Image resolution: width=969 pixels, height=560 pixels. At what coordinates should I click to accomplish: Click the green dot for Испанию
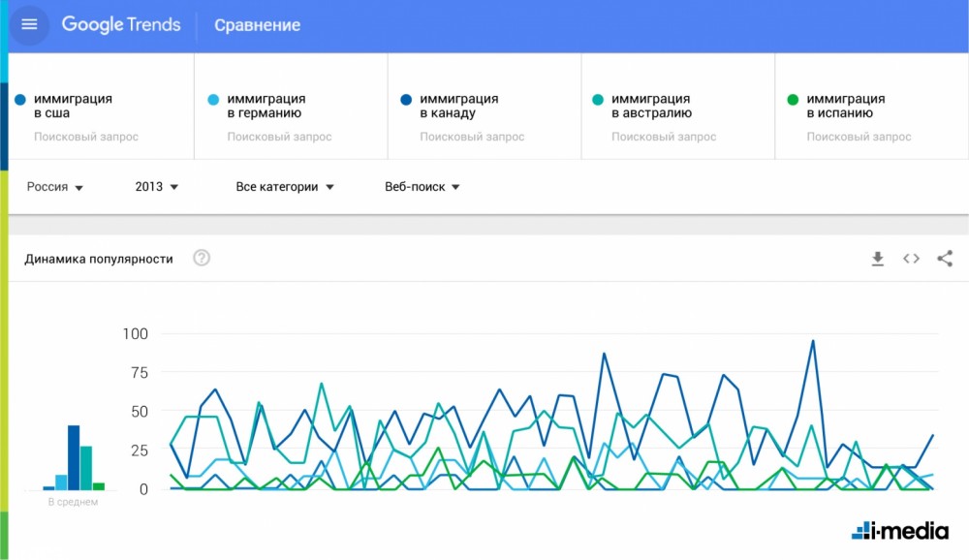pyautogui.click(x=793, y=99)
